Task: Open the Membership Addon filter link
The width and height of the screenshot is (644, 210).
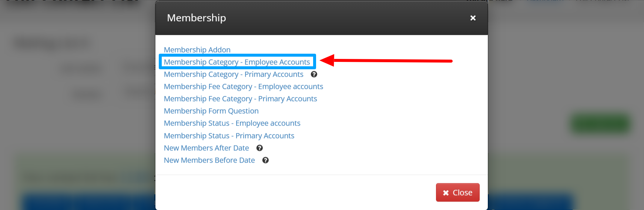Action: [197, 50]
